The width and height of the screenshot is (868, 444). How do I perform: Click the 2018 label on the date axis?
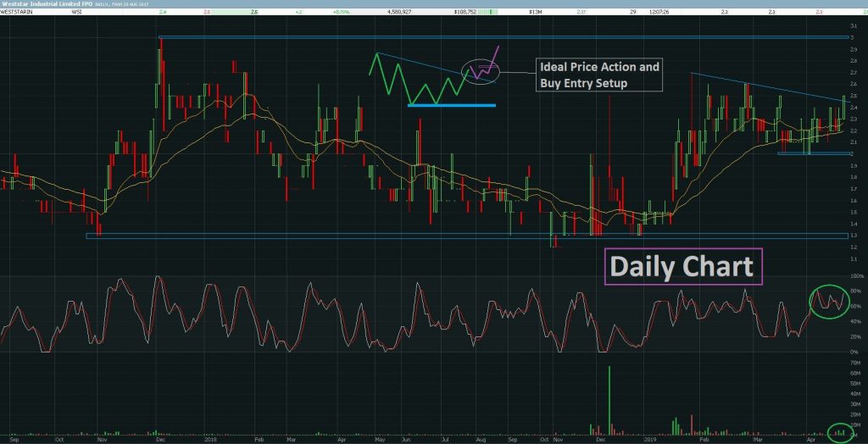point(210,441)
